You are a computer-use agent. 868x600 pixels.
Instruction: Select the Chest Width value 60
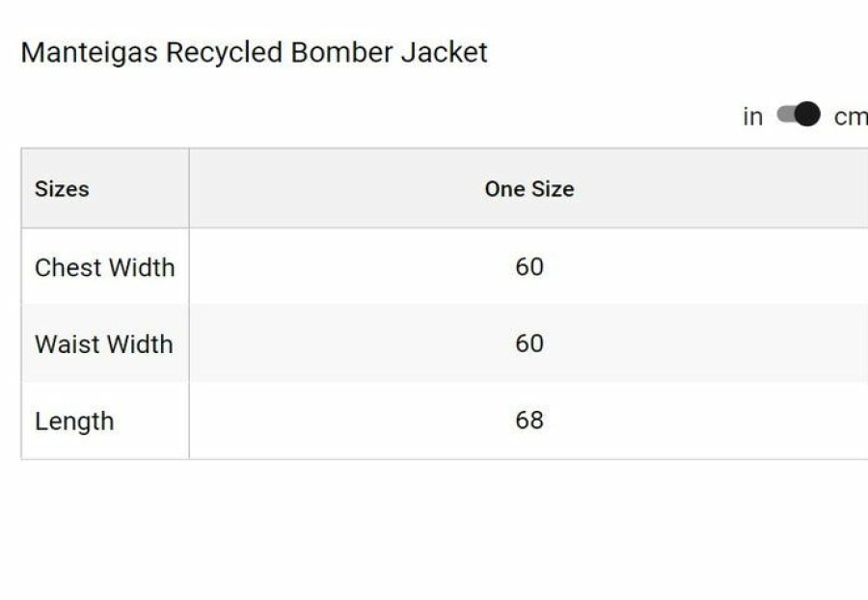pyautogui.click(x=529, y=267)
